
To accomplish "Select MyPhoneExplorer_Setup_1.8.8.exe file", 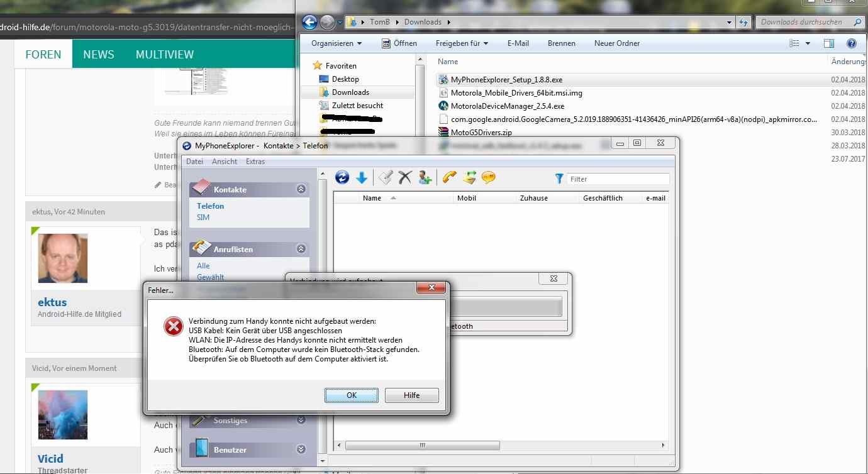I will pyautogui.click(x=506, y=80).
